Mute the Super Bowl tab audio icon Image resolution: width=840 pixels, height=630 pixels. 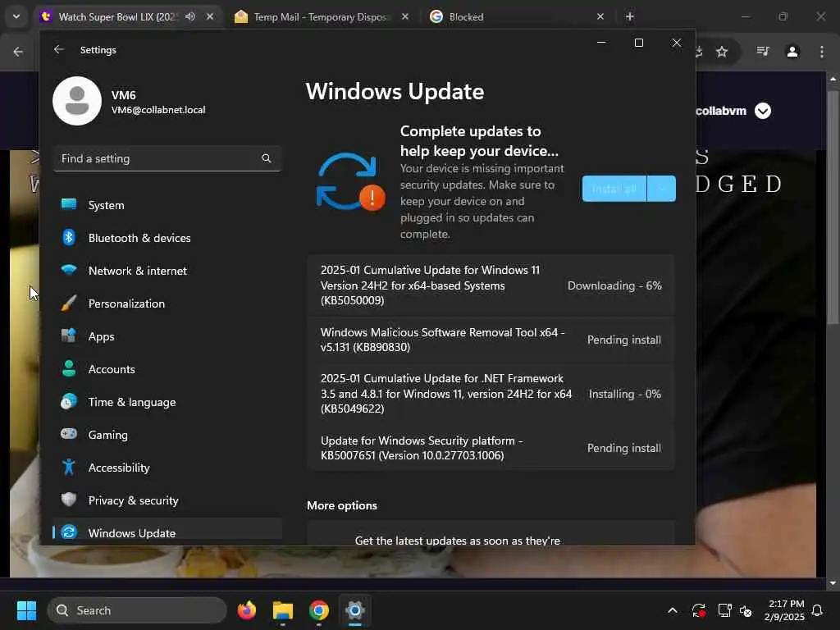tap(190, 16)
